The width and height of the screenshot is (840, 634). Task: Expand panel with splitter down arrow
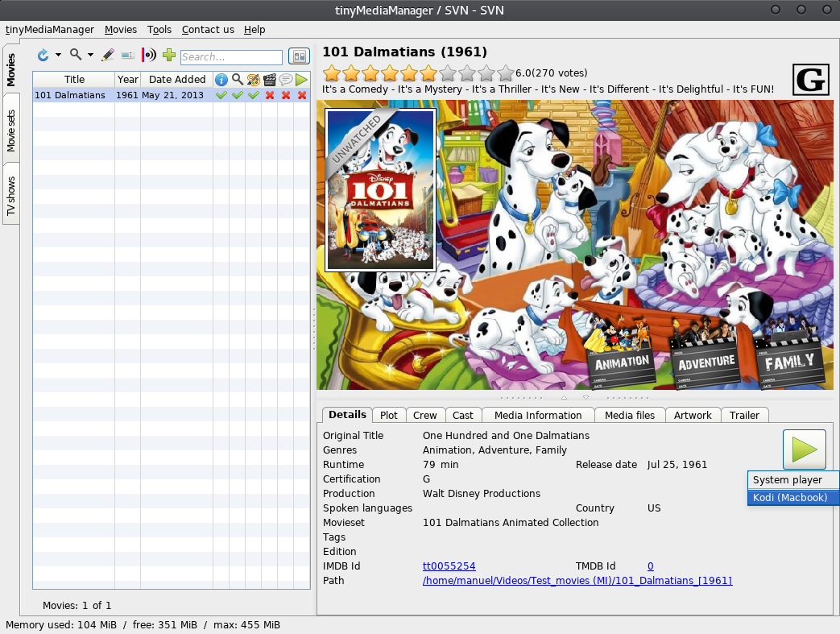pyautogui.click(x=586, y=398)
